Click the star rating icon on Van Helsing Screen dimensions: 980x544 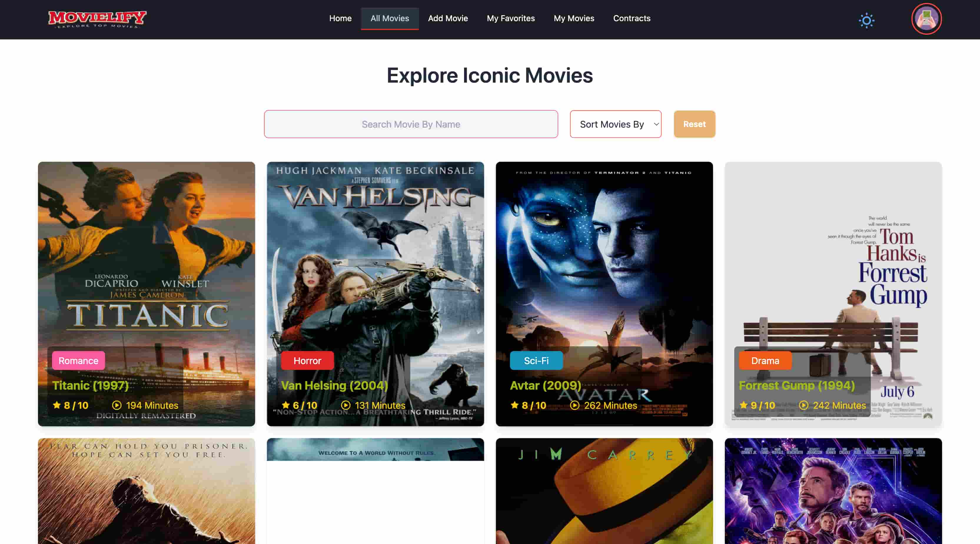pyautogui.click(x=286, y=405)
